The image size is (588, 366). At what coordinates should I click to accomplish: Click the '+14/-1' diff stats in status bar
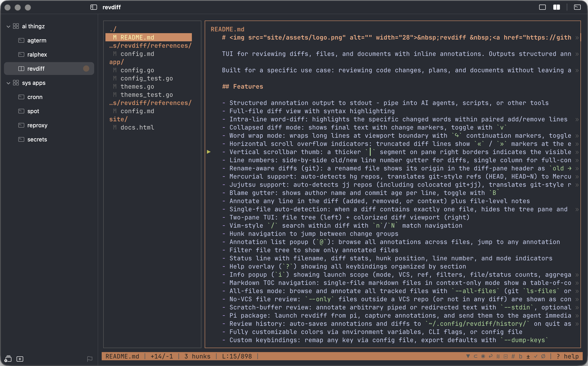click(x=162, y=356)
